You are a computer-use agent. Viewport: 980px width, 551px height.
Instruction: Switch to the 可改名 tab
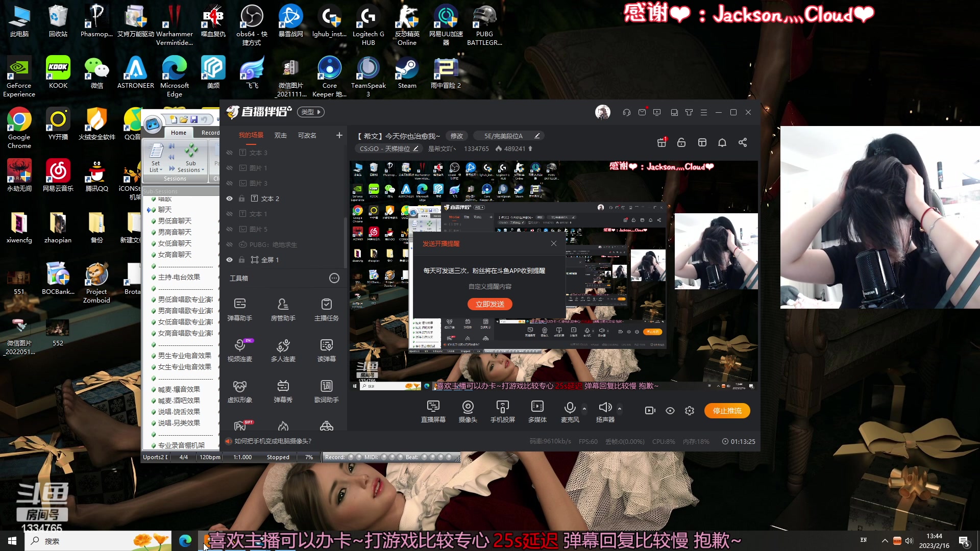307,135
